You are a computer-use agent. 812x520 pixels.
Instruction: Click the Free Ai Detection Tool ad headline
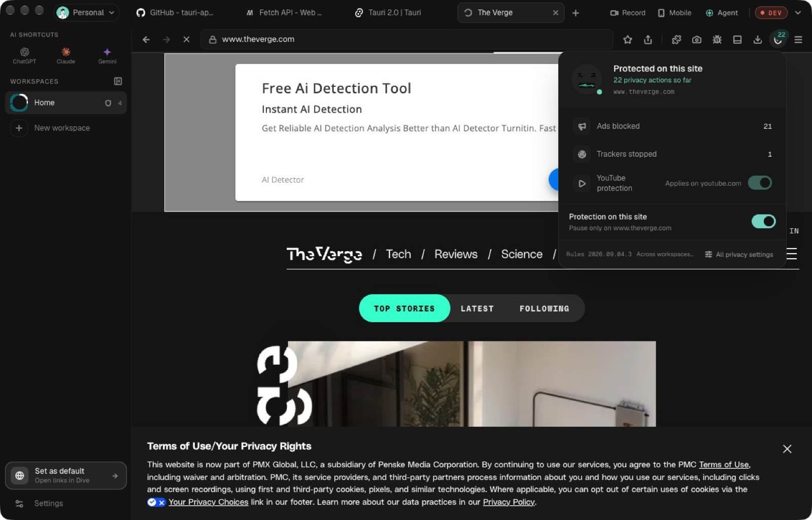click(336, 88)
